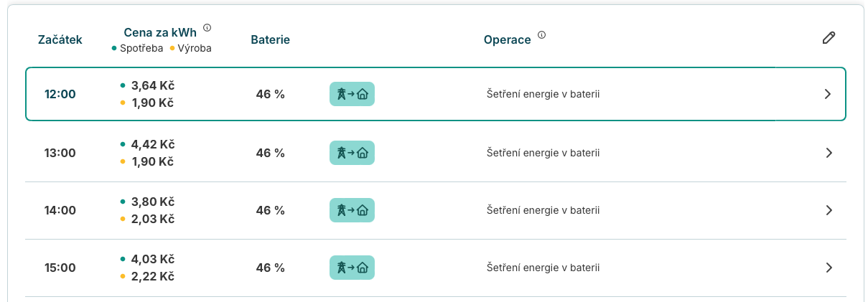
Task: Expand the 13:00 row chevron
Action: (829, 153)
